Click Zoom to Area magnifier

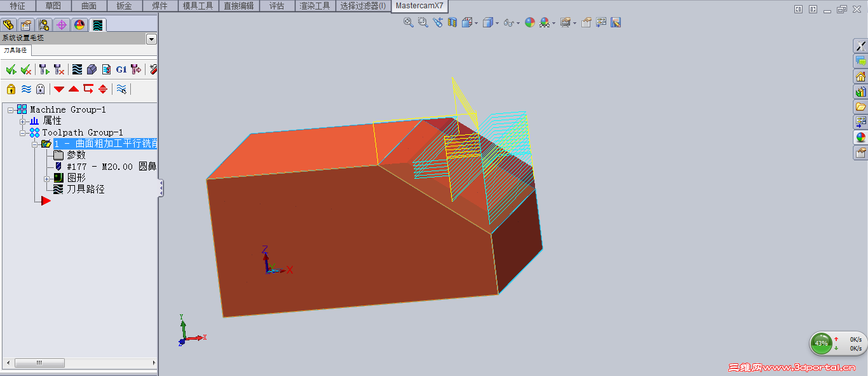click(x=423, y=22)
